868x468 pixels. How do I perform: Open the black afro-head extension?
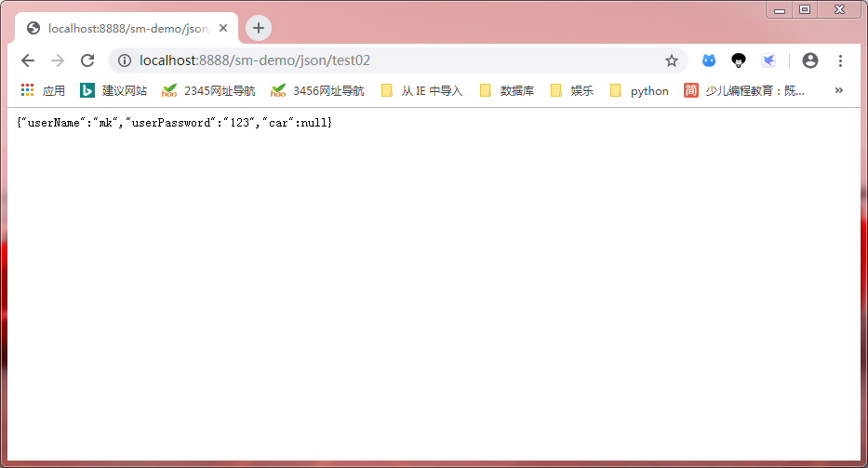coord(739,60)
